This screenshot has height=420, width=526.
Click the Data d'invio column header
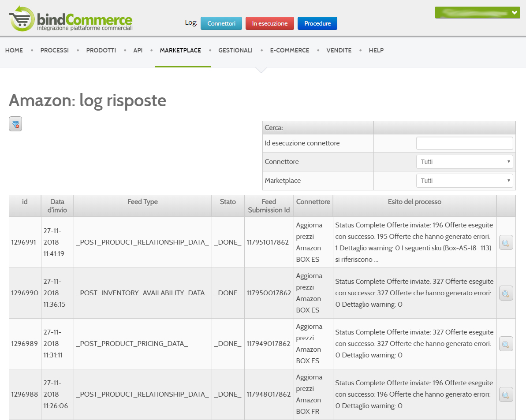[57, 206]
